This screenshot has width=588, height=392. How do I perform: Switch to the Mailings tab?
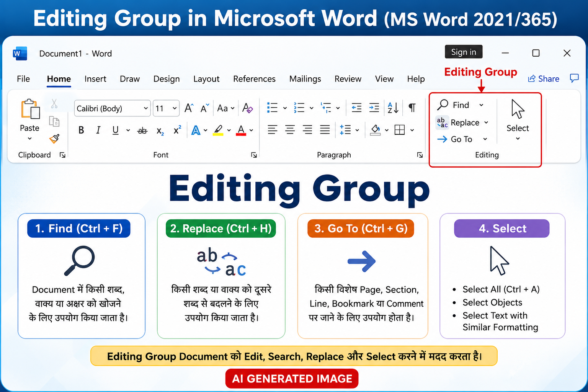[x=305, y=79]
